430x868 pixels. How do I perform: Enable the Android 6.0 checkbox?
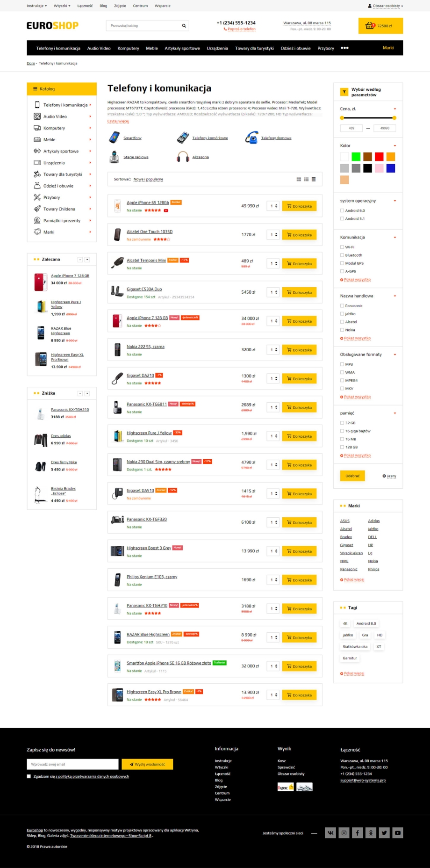[342, 210]
